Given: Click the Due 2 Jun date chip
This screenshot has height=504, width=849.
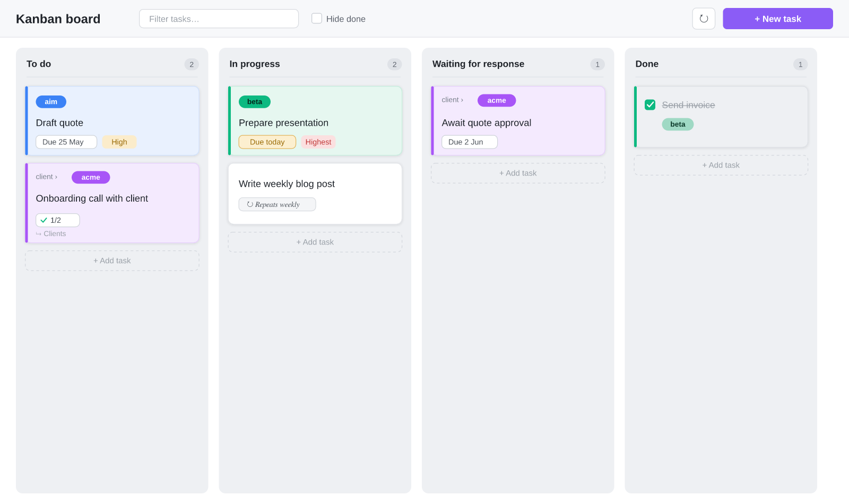Looking at the screenshot, I should [470, 142].
